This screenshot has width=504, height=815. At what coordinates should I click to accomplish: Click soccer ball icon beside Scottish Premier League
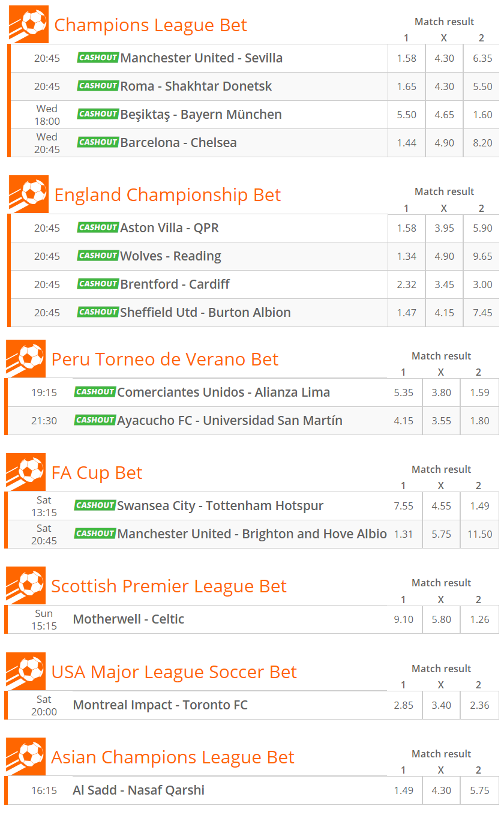click(x=25, y=586)
